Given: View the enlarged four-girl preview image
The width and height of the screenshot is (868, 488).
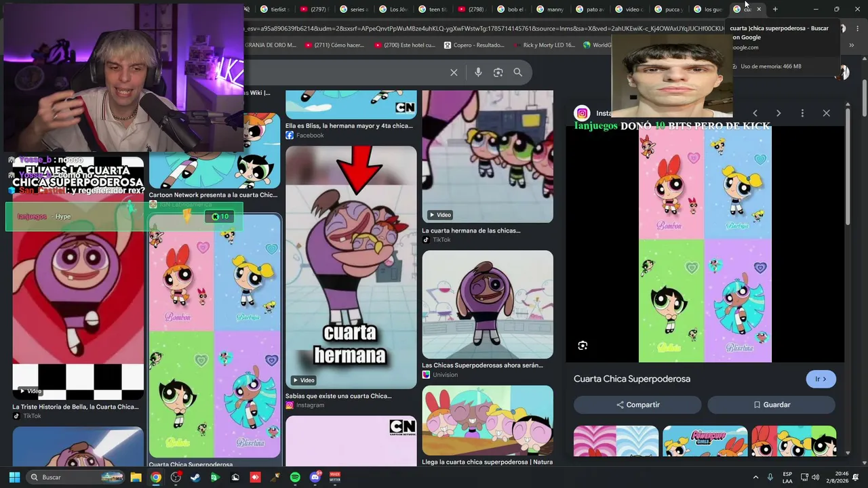Looking at the screenshot, I should pyautogui.click(x=705, y=244).
